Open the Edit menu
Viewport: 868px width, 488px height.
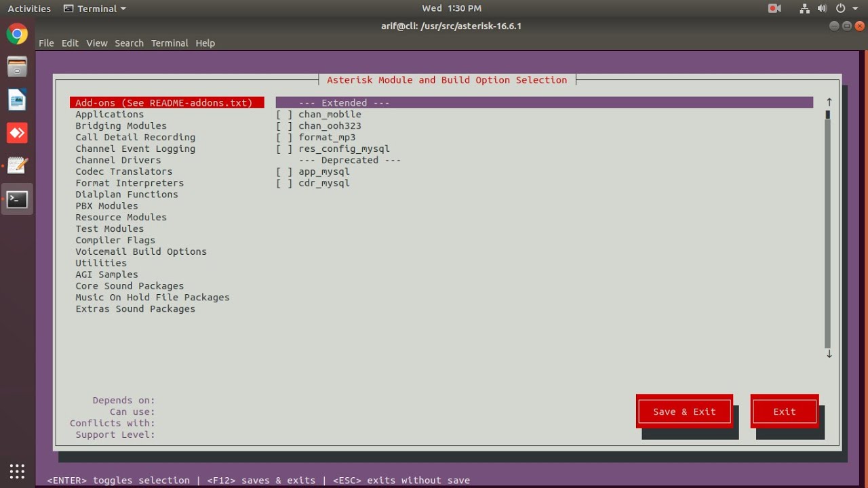[70, 43]
